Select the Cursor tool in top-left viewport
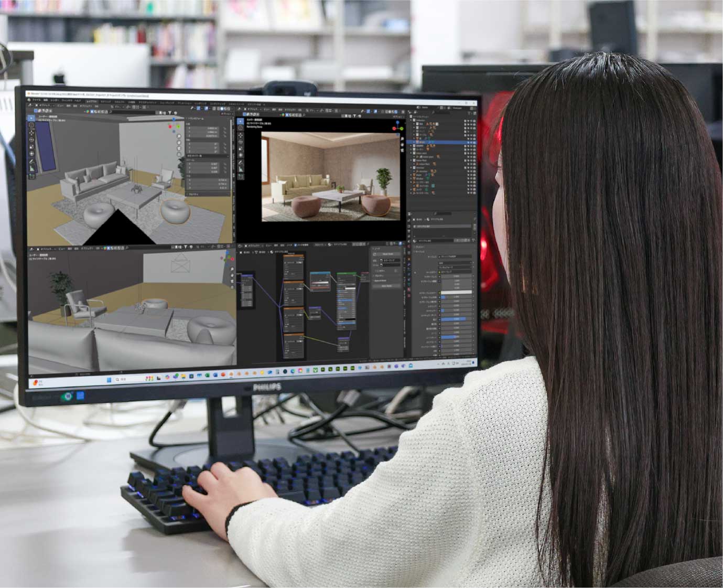This screenshot has width=723, height=588. (31, 125)
